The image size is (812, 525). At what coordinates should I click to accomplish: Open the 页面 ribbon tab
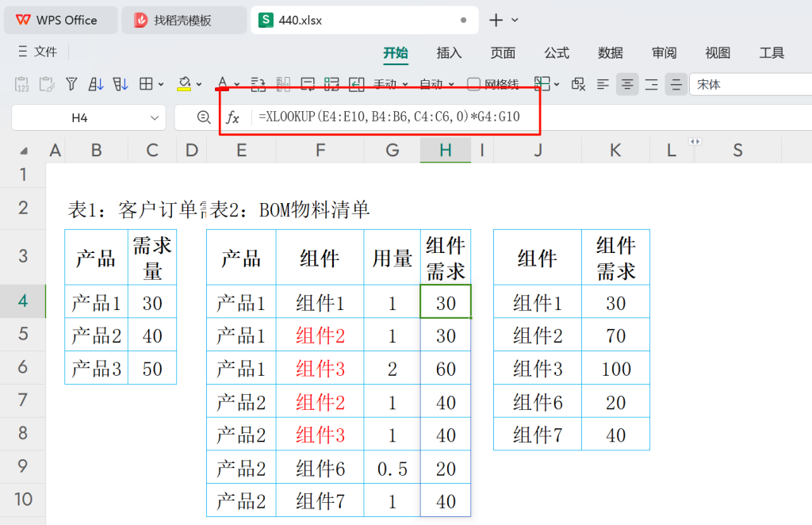[503, 52]
